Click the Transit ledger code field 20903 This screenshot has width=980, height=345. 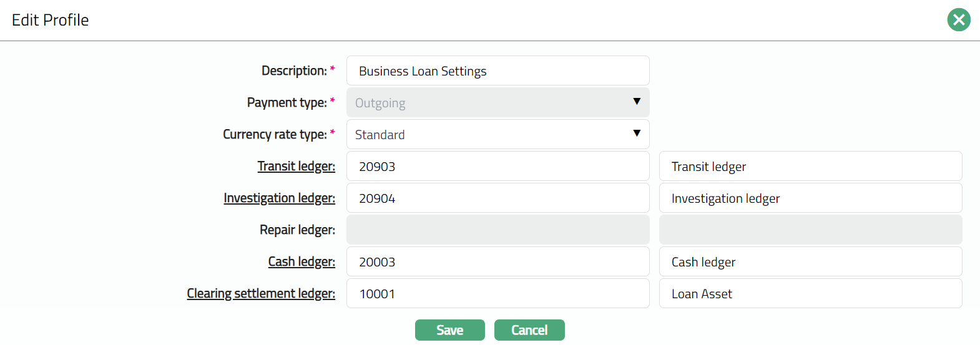[497, 166]
